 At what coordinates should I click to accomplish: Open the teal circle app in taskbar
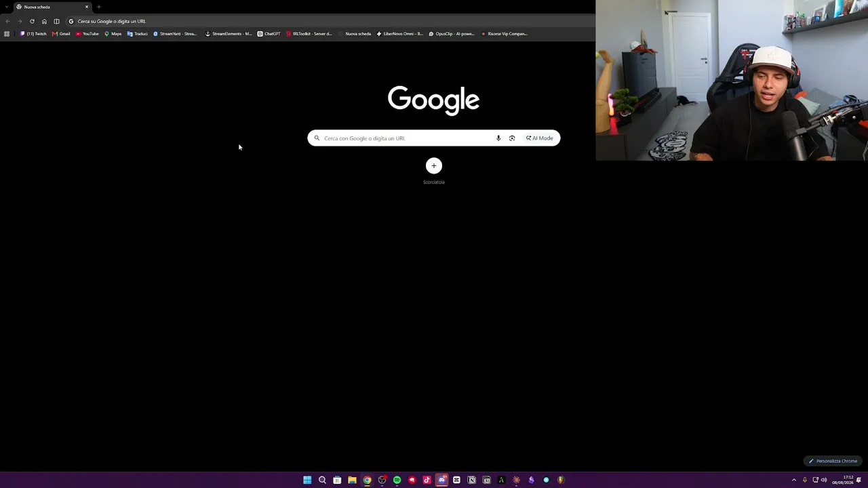click(546, 480)
